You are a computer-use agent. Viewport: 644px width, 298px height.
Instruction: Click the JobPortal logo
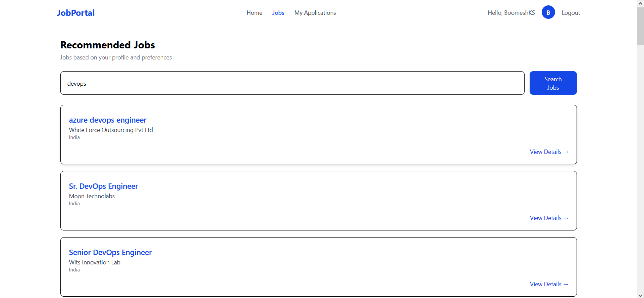(x=75, y=13)
